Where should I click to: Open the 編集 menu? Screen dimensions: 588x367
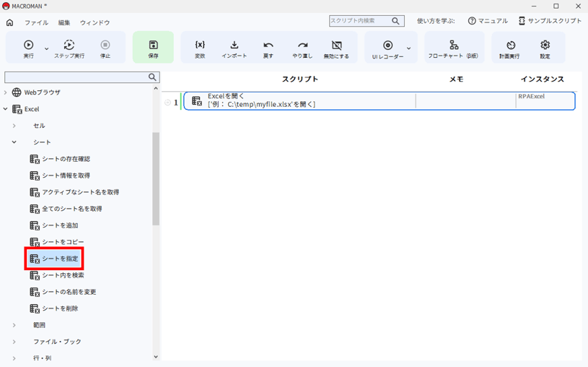[64, 22]
